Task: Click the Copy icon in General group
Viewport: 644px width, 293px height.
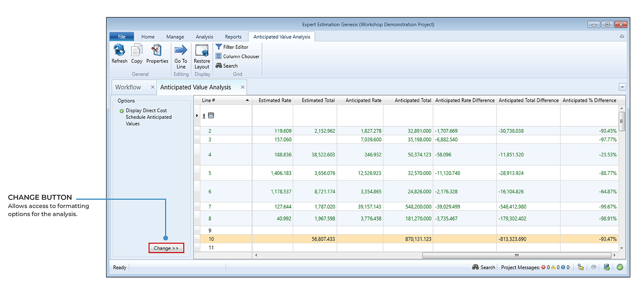Action: tap(137, 51)
